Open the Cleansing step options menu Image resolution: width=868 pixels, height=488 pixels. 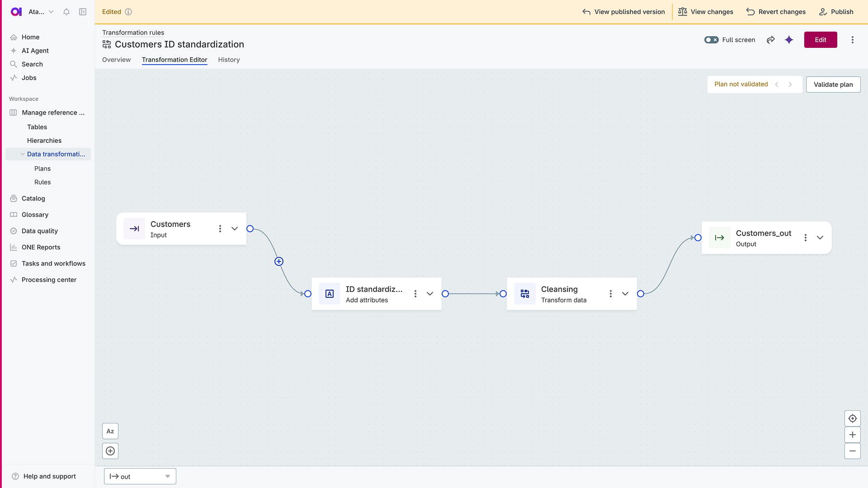[610, 294]
